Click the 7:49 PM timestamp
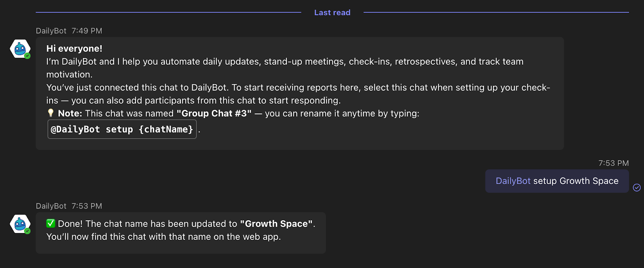 tap(87, 31)
